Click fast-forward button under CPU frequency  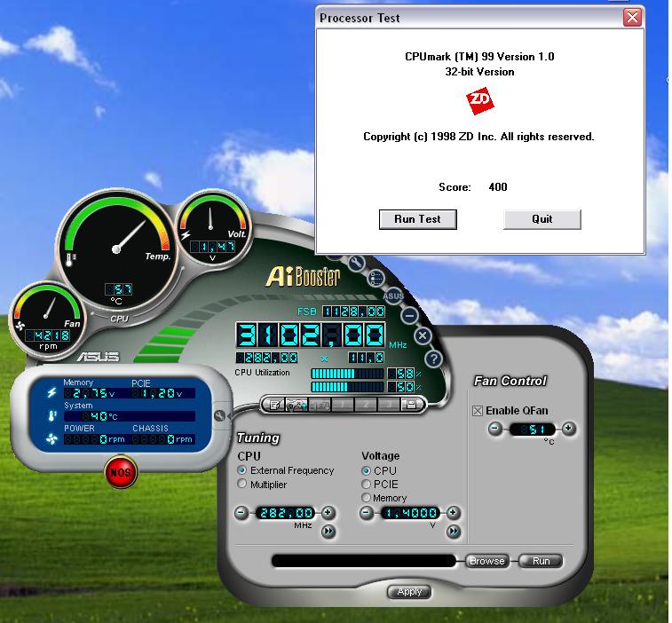tap(328, 532)
